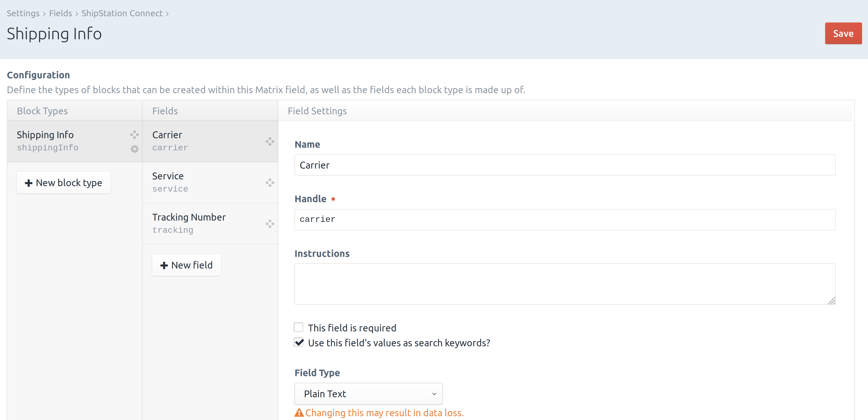Viewport: 868px width, 420px height.
Task: Click move handle icon on Service field
Action: click(270, 183)
